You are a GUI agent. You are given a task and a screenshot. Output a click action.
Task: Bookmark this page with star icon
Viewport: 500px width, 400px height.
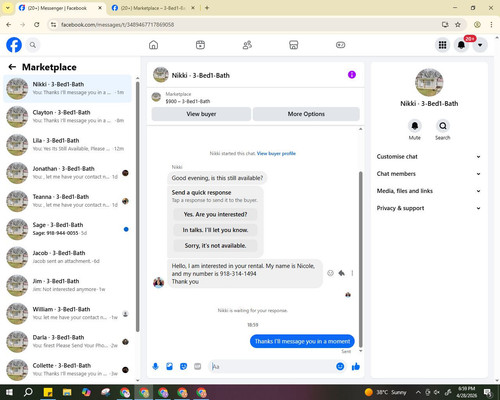(458, 24)
